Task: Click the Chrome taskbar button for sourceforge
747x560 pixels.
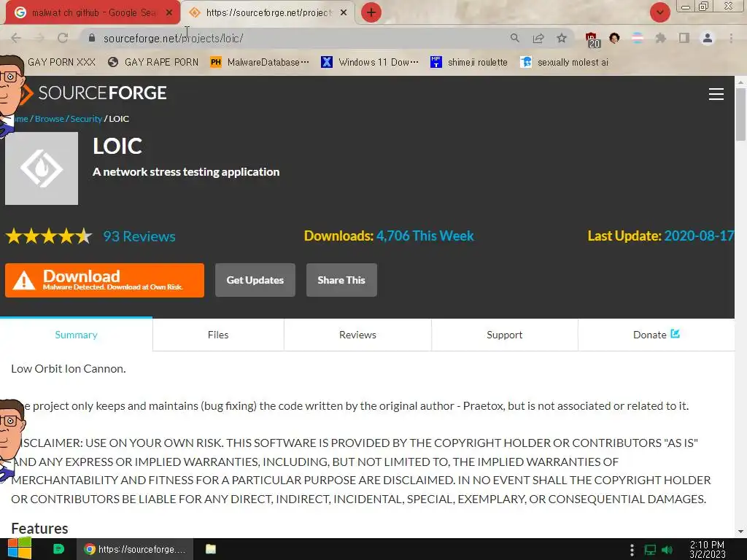Action: coord(135,549)
